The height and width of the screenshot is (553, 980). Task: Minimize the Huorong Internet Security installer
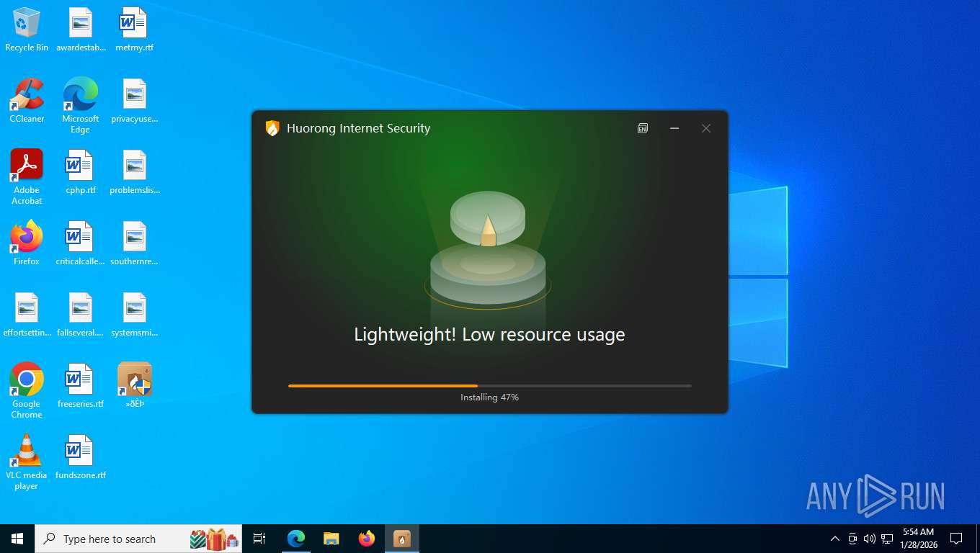point(674,128)
